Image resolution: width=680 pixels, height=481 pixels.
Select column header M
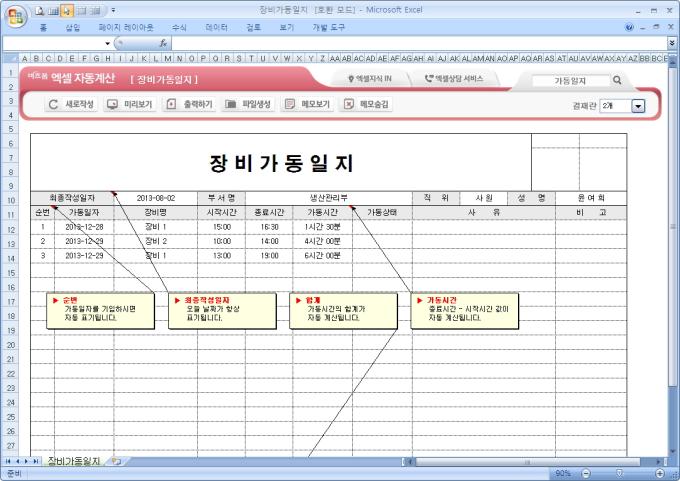[167, 58]
